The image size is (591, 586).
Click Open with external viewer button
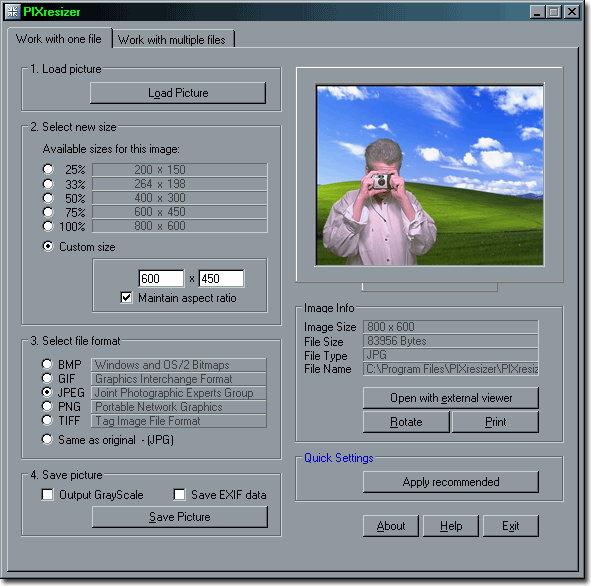pyautogui.click(x=451, y=398)
